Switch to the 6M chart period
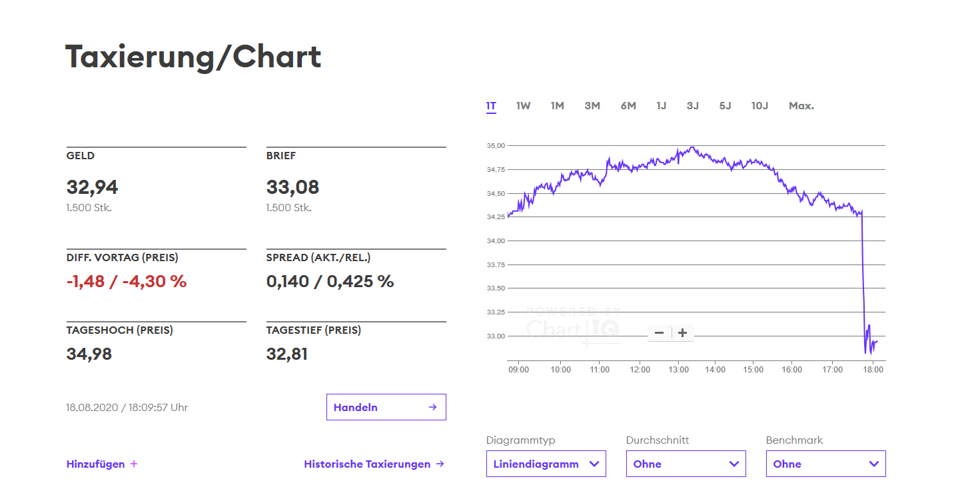980x499 pixels. click(x=628, y=105)
